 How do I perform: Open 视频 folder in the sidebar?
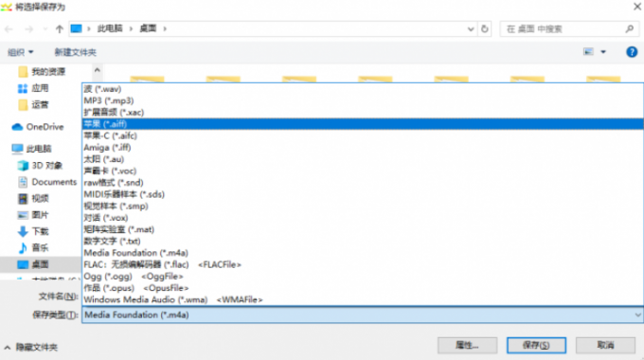[x=33, y=199]
